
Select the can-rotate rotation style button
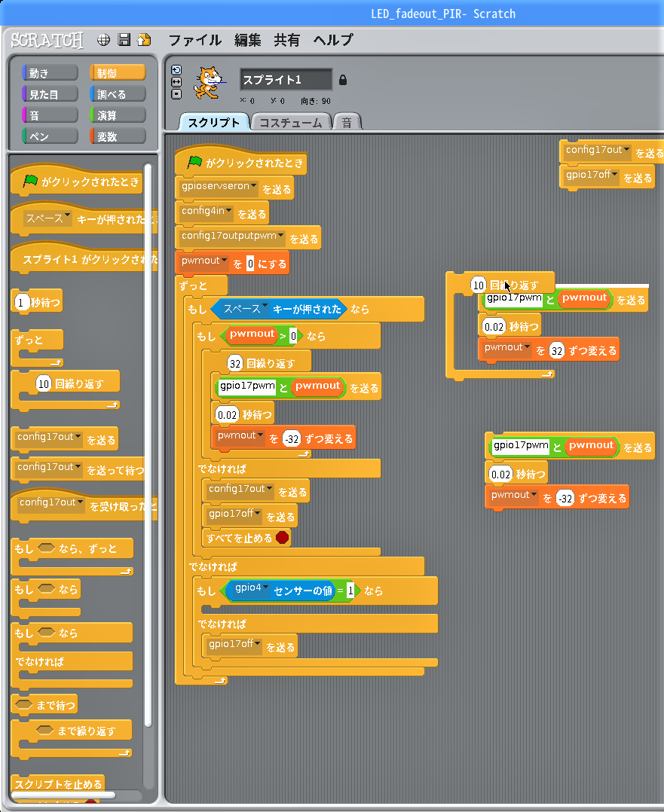click(x=176, y=70)
